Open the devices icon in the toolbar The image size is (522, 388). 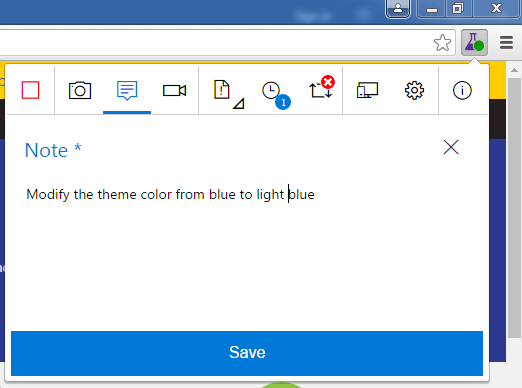(367, 90)
